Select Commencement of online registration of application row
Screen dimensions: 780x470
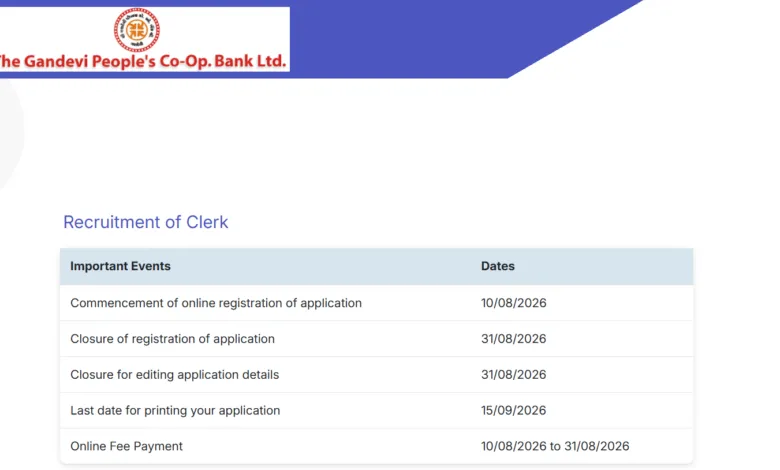(377, 303)
